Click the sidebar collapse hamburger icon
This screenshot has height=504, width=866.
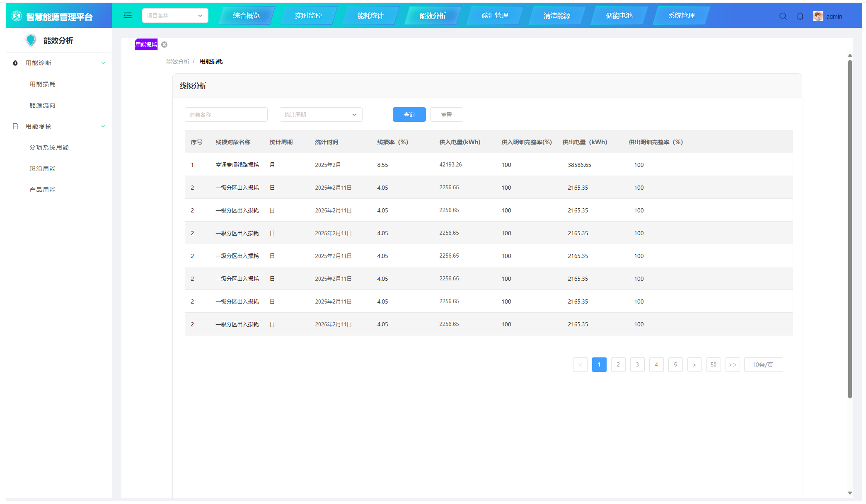pyautogui.click(x=128, y=15)
